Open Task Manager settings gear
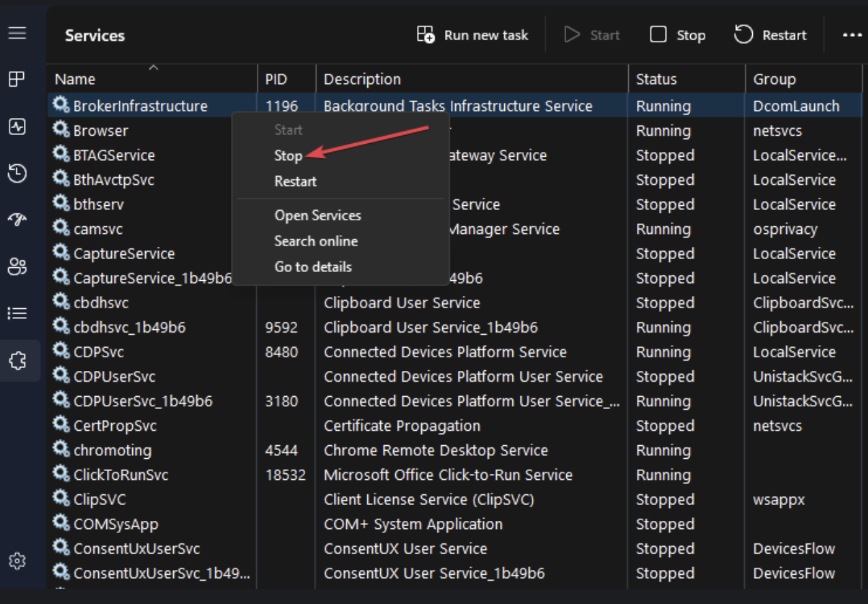Image resolution: width=868 pixels, height=604 pixels. [x=17, y=561]
